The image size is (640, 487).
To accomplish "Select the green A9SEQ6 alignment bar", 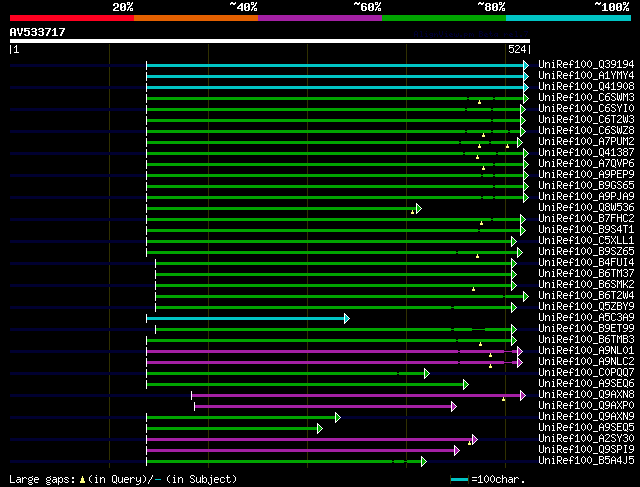I will (x=307, y=385).
